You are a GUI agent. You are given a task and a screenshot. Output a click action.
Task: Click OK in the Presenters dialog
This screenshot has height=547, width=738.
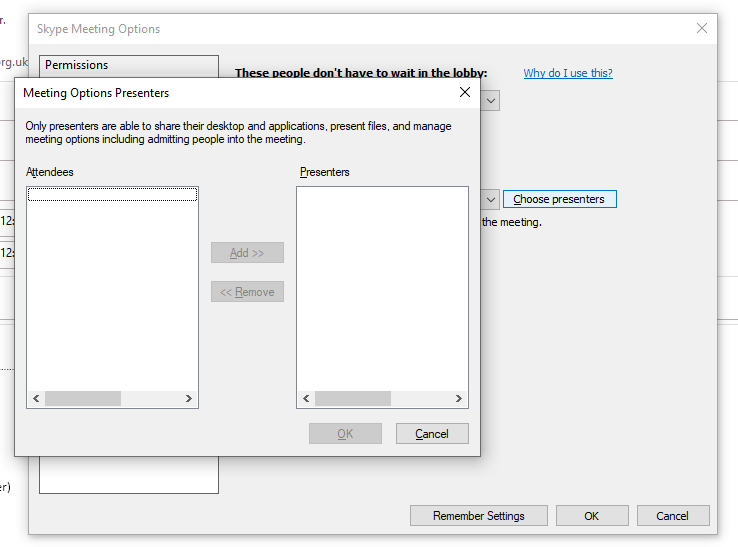pyautogui.click(x=345, y=434)
